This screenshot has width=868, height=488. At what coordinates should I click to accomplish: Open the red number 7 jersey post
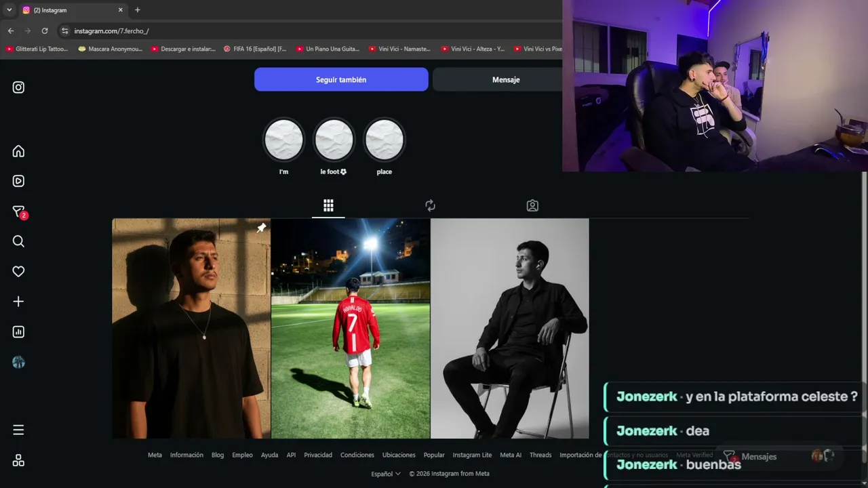click(351, 328)
